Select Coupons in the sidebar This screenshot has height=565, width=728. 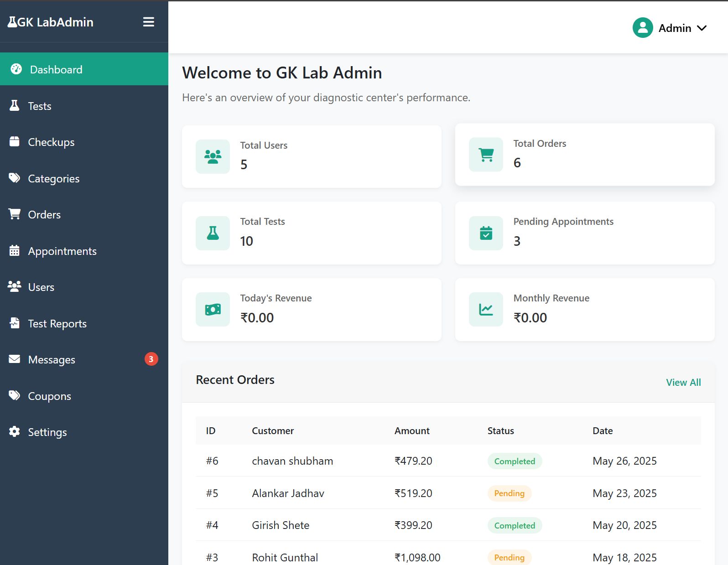click(x=49, y=396)
